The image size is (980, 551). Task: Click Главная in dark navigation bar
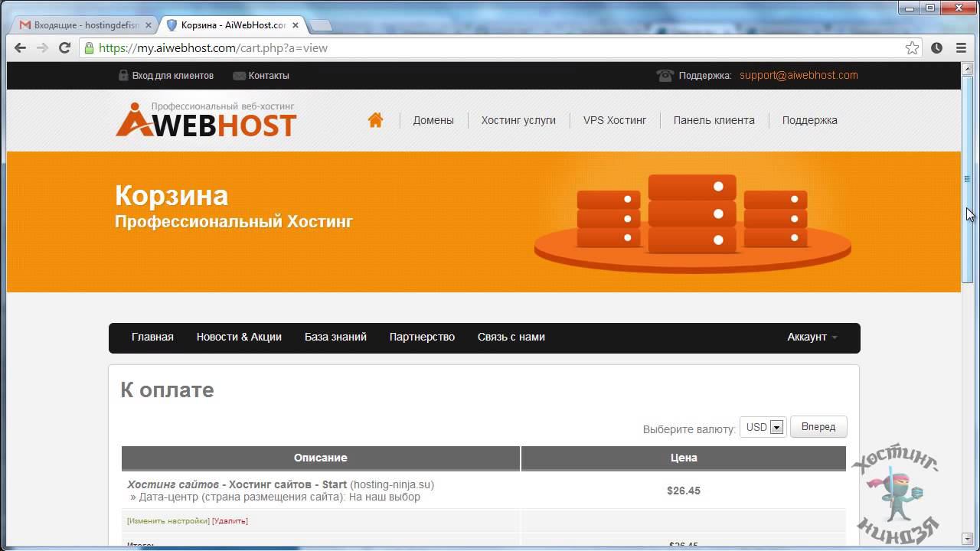(152, 337)
